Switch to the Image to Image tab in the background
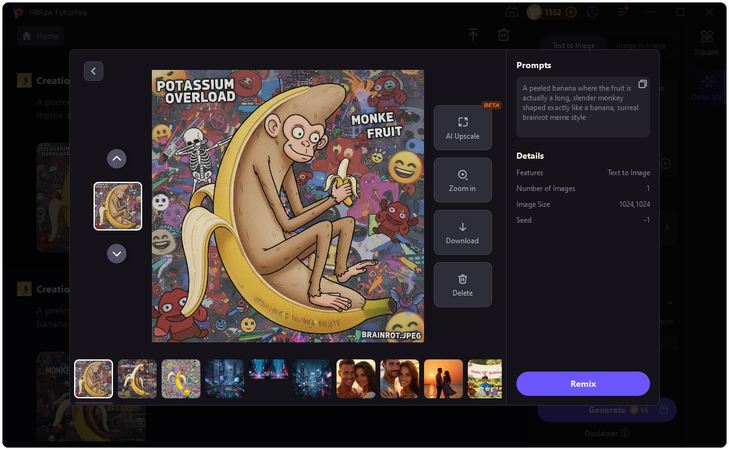Screen dimensions: 729x450 (641, 45)
